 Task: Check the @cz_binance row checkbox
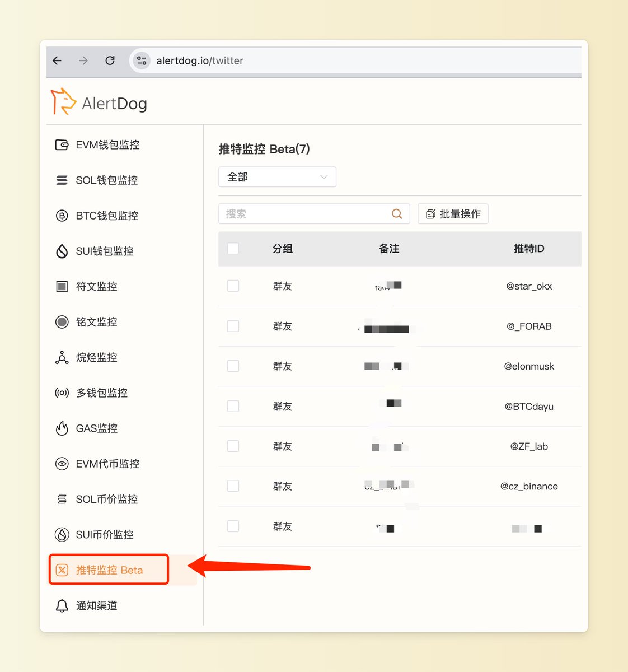click(233, 486)
